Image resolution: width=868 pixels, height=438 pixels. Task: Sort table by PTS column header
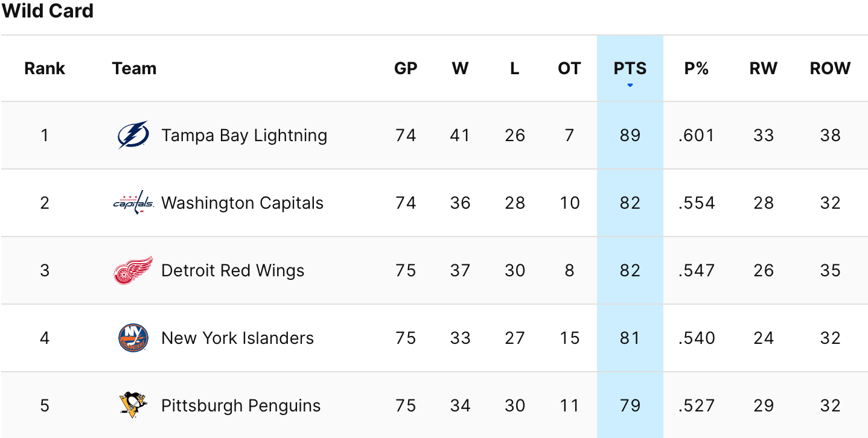pos(630,68)
